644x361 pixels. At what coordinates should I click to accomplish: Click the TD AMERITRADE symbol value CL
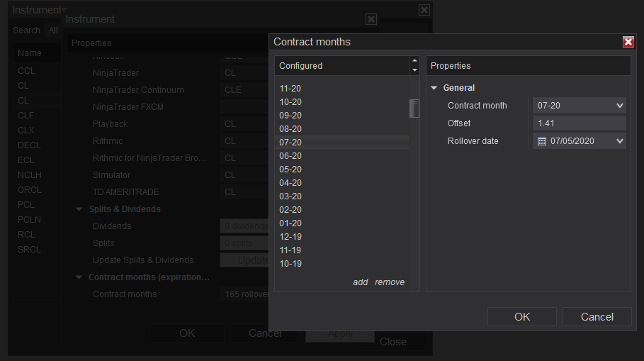(244, 192)
